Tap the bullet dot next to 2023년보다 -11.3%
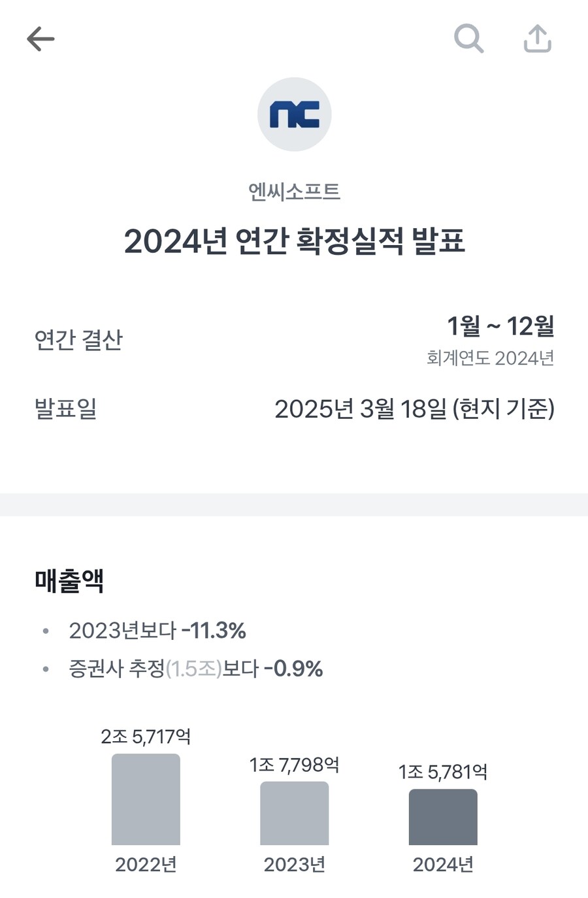The width and height of the screenshot is (588, 898). click(44, 631)
